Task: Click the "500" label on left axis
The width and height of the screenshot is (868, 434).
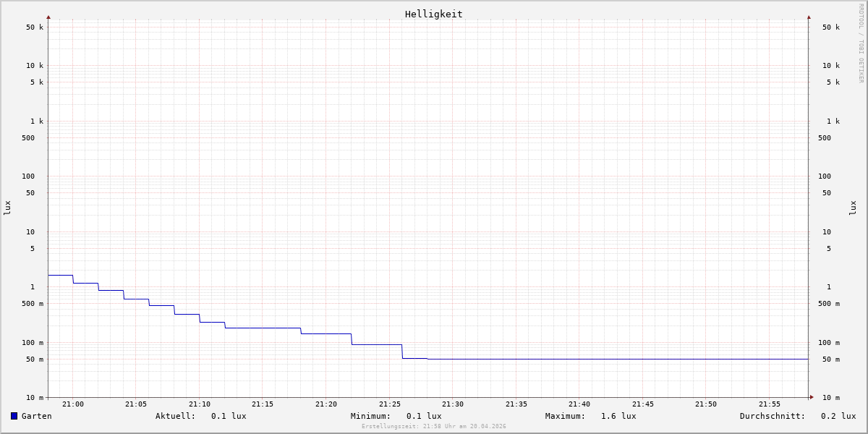Action: (x=28, y=138)
